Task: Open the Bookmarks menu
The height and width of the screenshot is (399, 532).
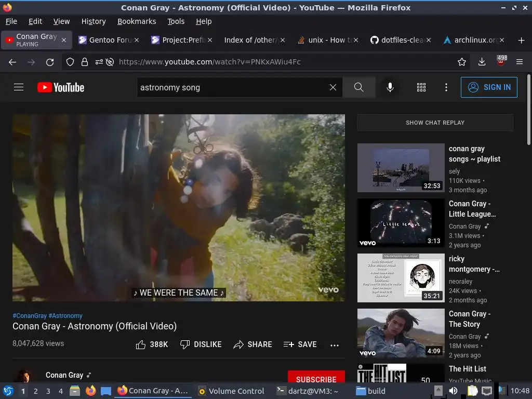Action: (137, 21)
